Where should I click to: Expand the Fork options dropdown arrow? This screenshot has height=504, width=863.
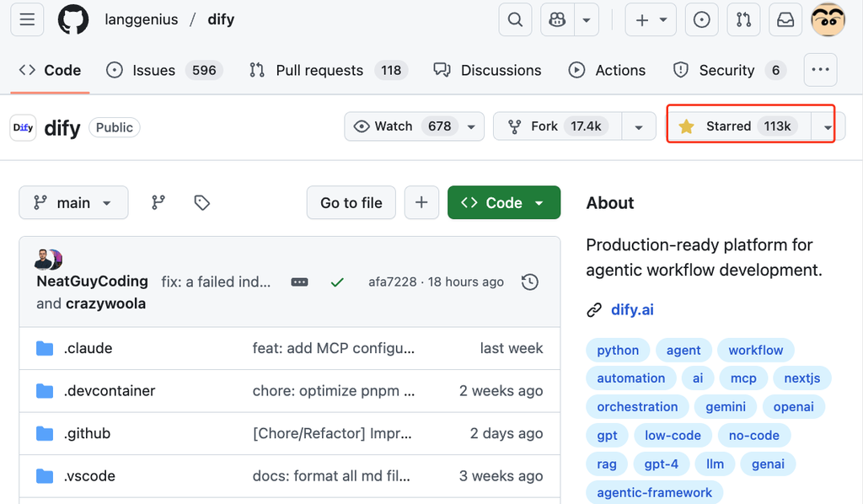(x=639, y=126)
